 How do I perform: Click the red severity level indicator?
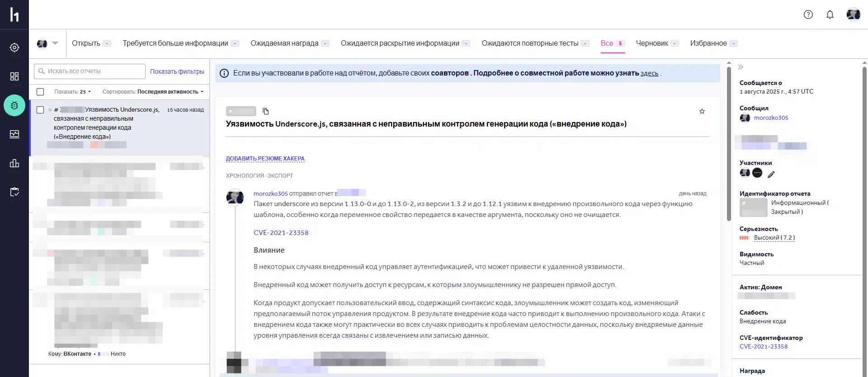pos(745,238)
